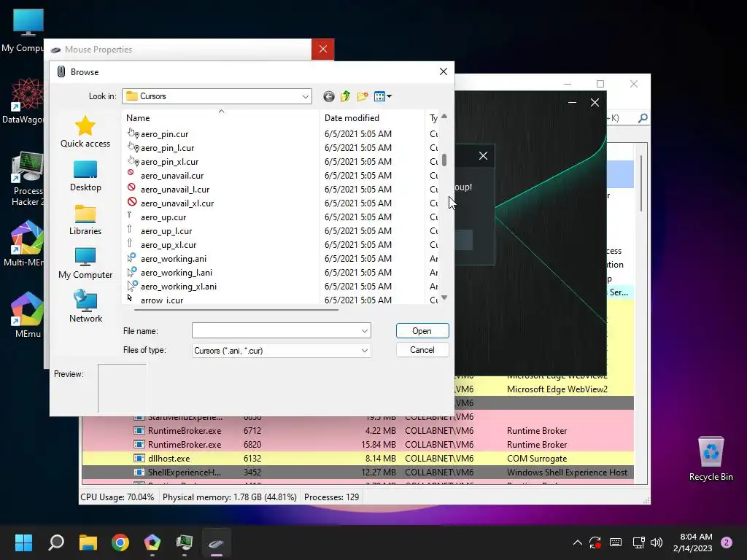Open the notification center badge

pos(727,542)
